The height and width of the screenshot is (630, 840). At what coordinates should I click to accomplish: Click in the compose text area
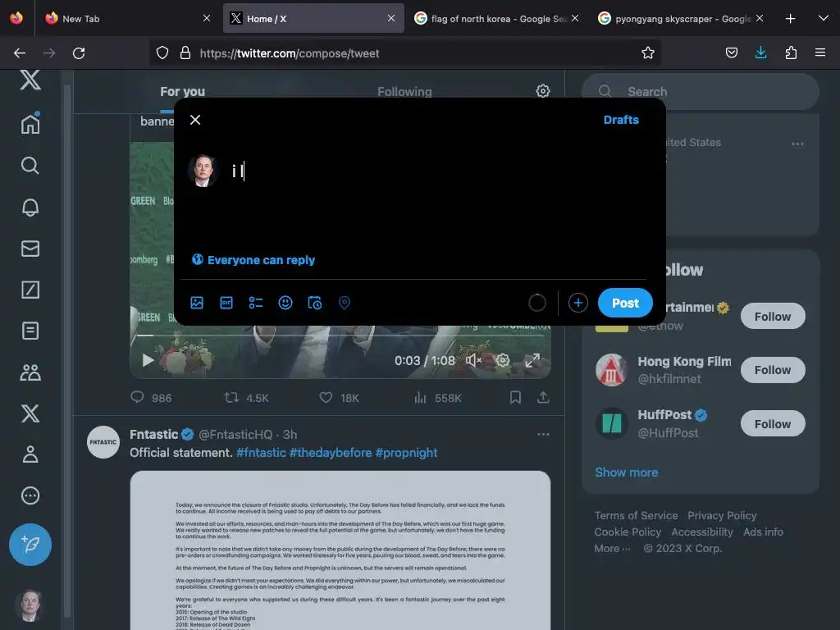[x=436, y=171]
